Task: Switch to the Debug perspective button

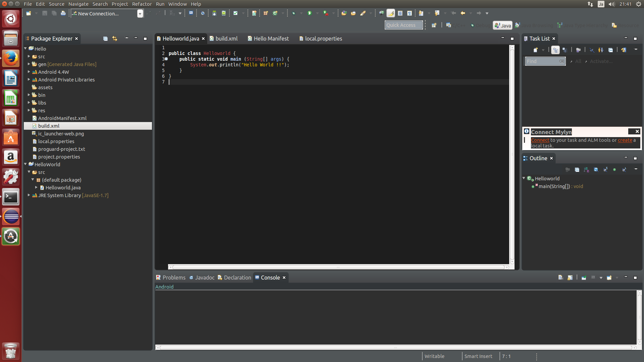Action: point(480,25)
